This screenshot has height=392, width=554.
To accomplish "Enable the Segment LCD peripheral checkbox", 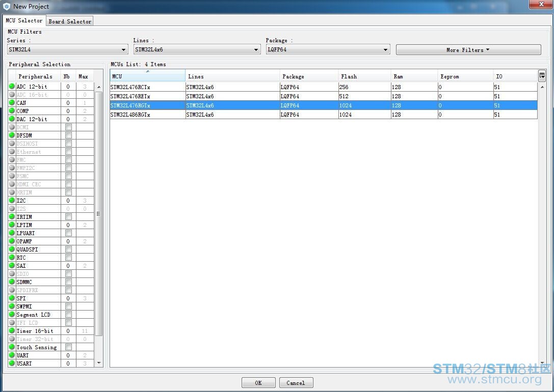I will [x=68, y=315].
